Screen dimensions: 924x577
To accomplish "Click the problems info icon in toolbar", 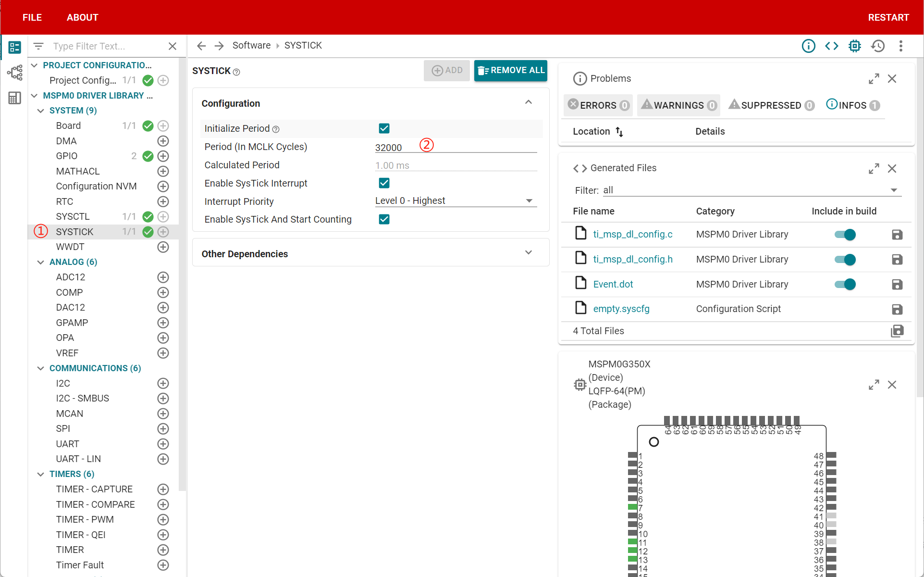I will click(808, 46).
